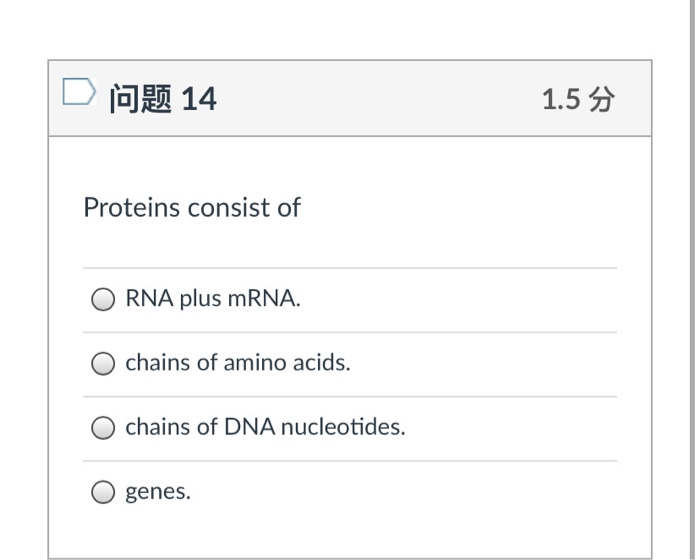Mark the "genes." radio button
700x560 pixels.
click(x=103, y=492)
